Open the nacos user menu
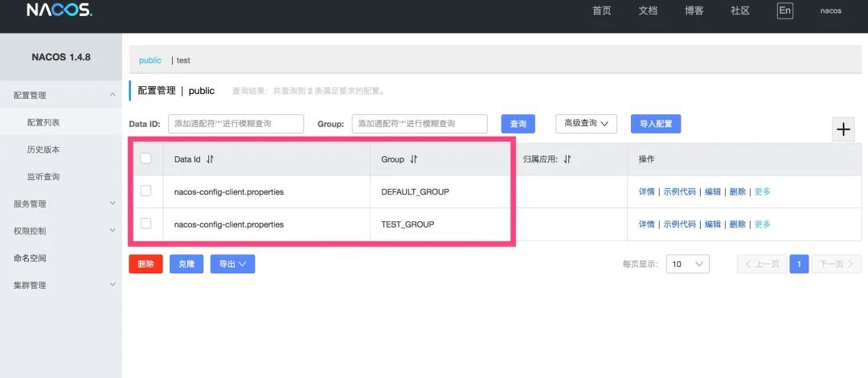This screenshot has height=378, width=868. pos(831,11)
